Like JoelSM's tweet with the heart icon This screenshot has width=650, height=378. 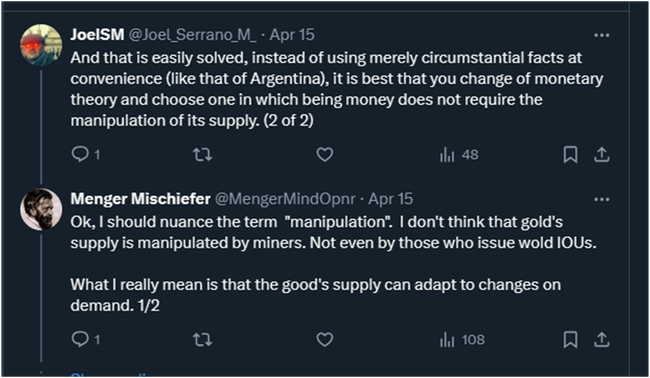(325, 155)
